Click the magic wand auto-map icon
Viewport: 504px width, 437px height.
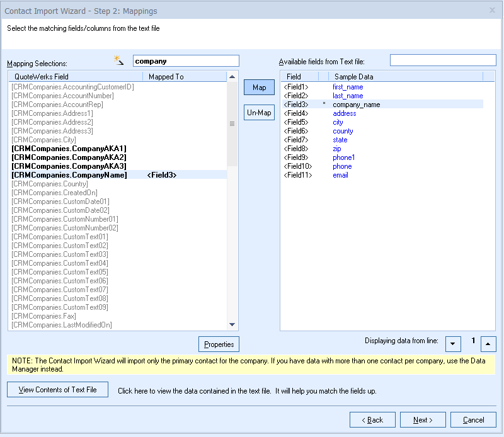click(118, 60)
